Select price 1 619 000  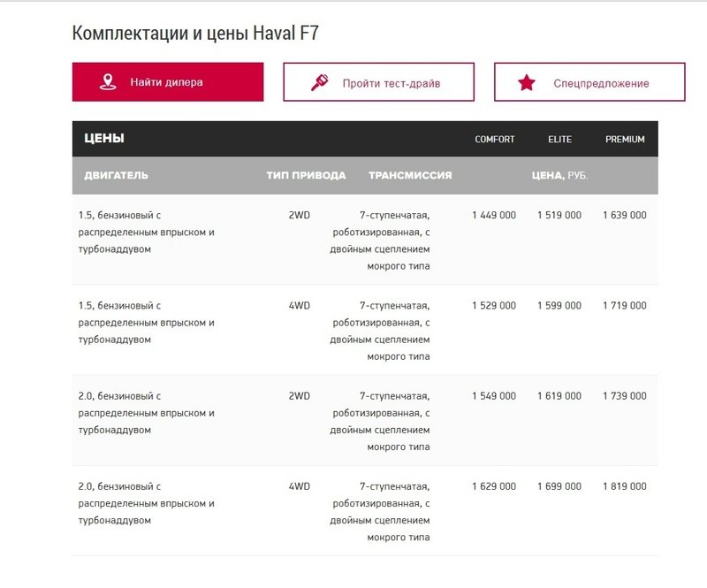click(x=559, y=396)
